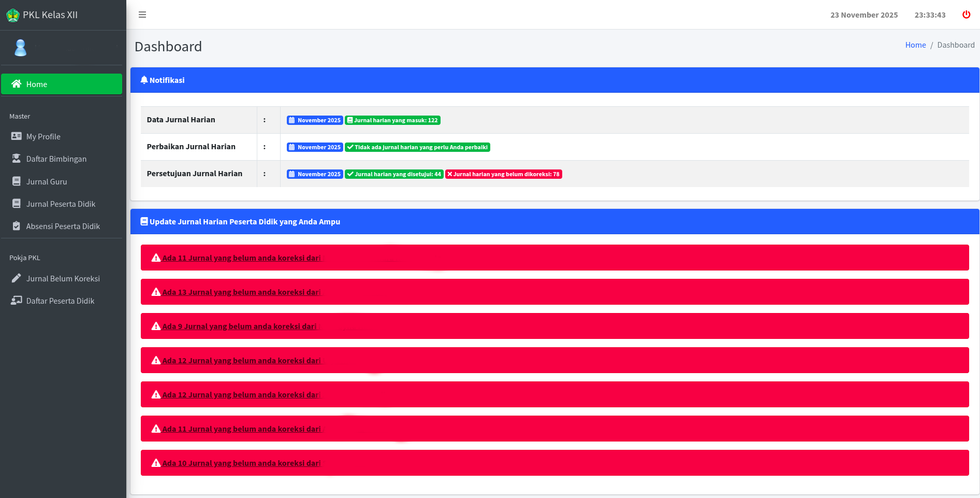Screen dimensions: 980x498
Task: Click the Jurnal Peserta Didik book icon
Action: 17,204
